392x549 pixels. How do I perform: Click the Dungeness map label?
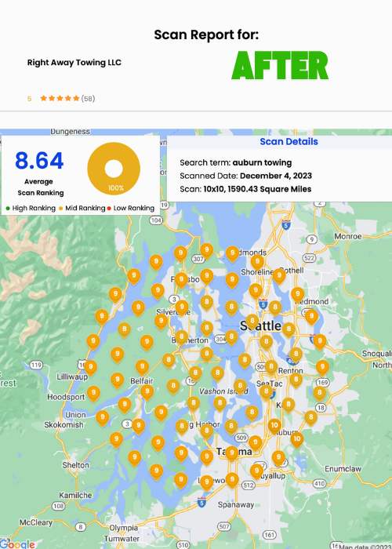coord(70,132)
